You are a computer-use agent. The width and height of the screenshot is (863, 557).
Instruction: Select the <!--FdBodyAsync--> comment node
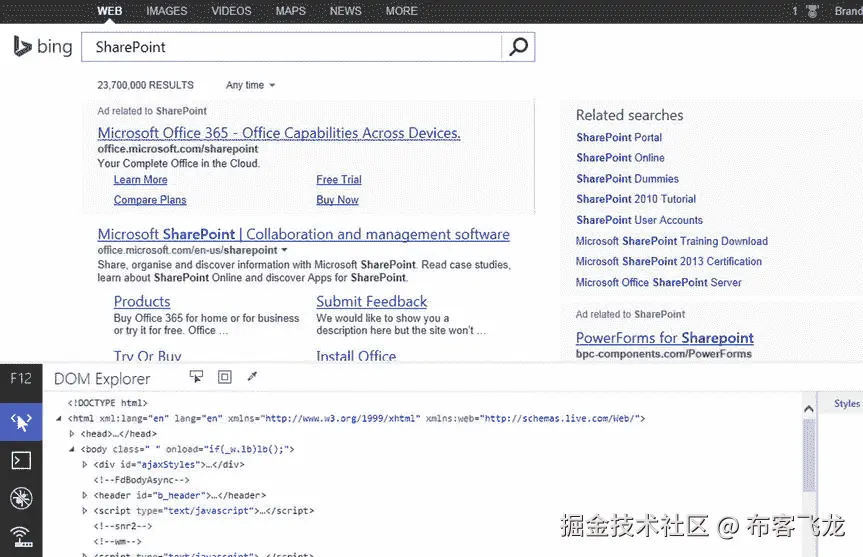click(141, 480)
